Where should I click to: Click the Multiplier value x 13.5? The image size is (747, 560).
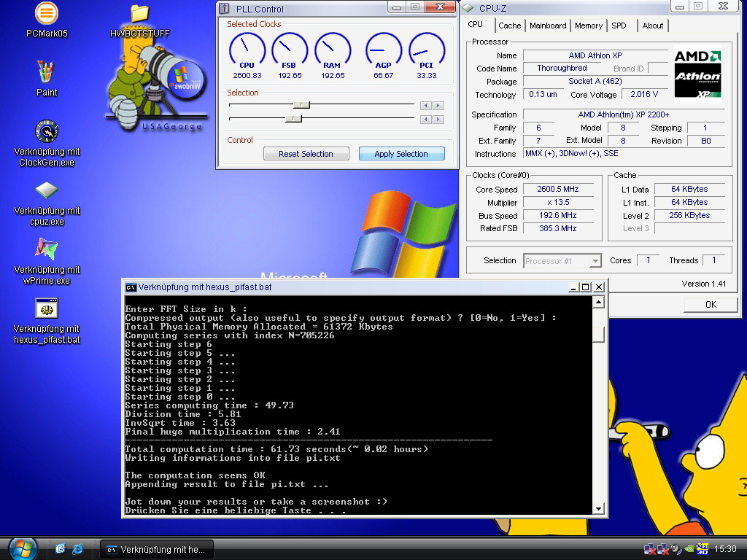point(558,203)
